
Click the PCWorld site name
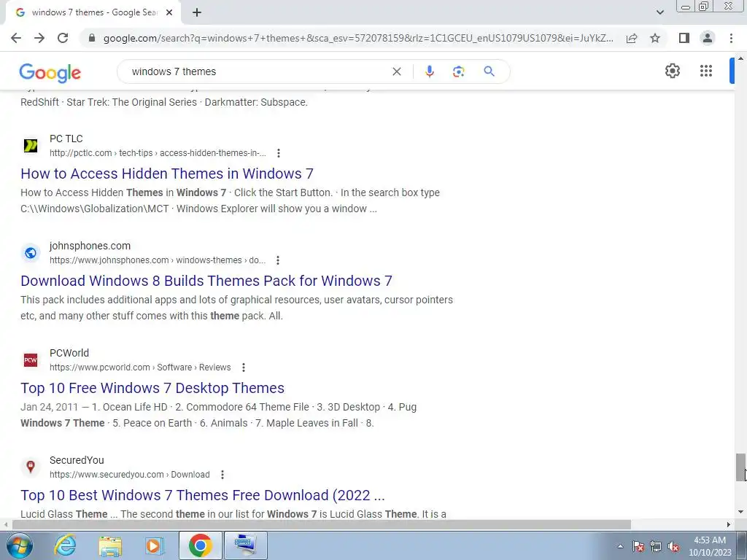[x=69, y=353]
